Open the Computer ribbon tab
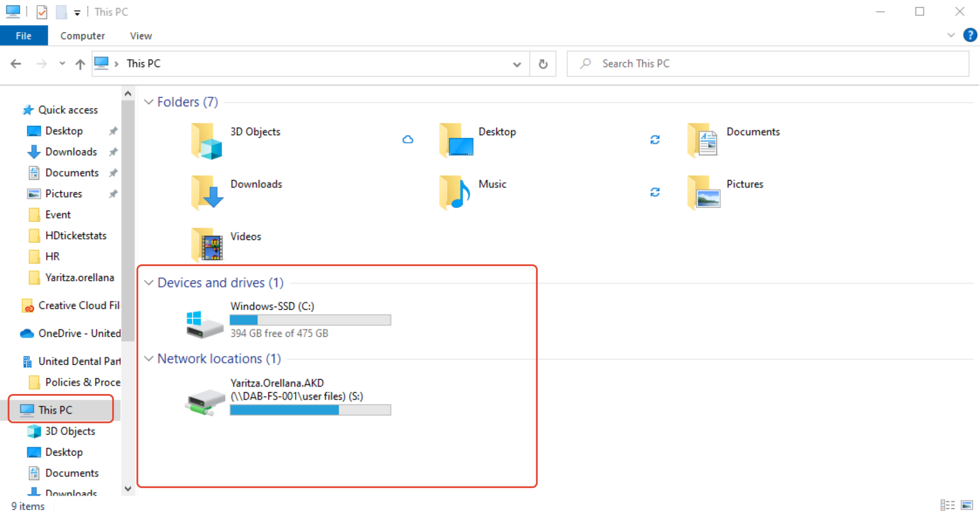 pos(82,36)
